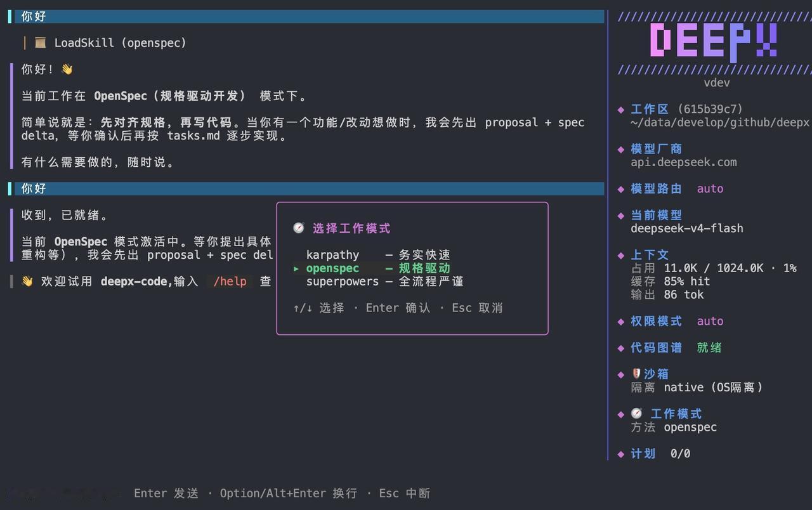
Task: Click the Esc 取消 hint in dialog
Action: [x=477, y=308]
